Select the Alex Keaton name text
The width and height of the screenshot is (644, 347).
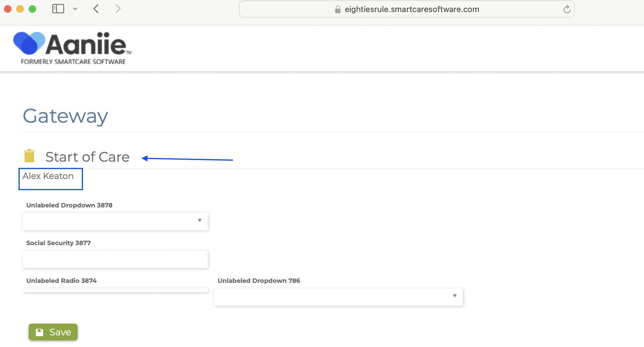(48, 176)
